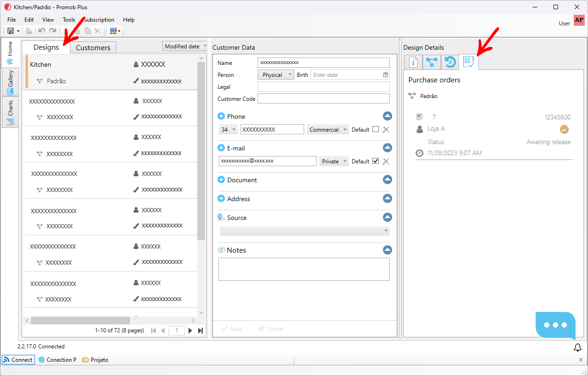Switch to the Customers tab

point(93,47)
